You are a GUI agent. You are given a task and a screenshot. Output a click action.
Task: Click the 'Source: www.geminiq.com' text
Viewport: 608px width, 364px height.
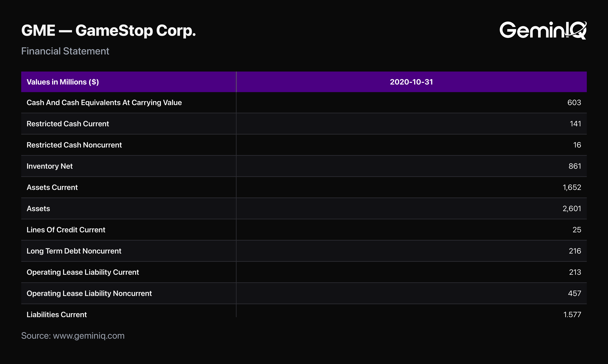tap(73, 336)
